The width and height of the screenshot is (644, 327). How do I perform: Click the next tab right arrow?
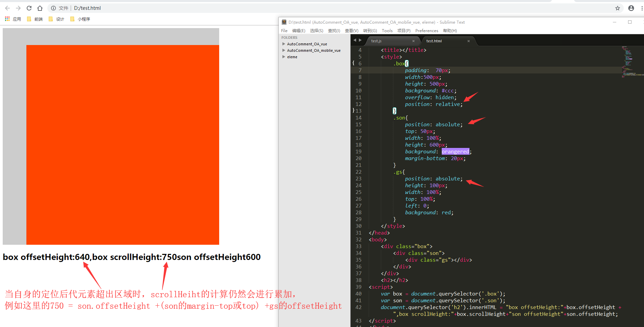360,40
